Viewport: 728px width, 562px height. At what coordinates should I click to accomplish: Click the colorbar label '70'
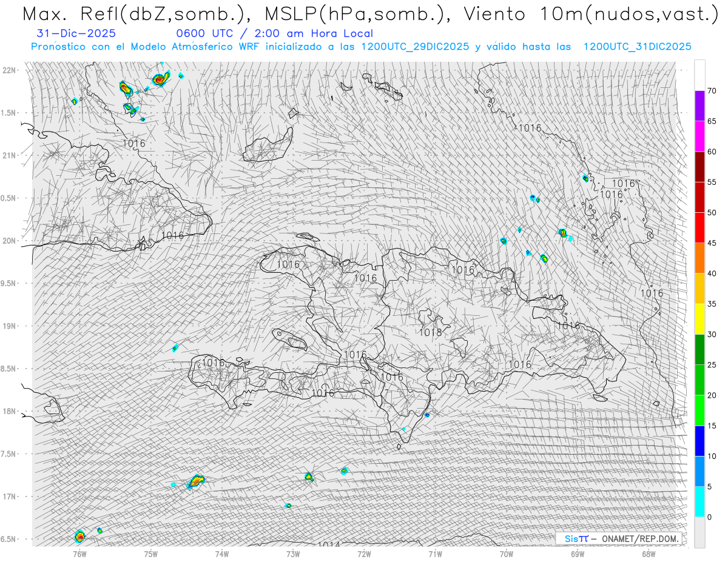[712, 91]
